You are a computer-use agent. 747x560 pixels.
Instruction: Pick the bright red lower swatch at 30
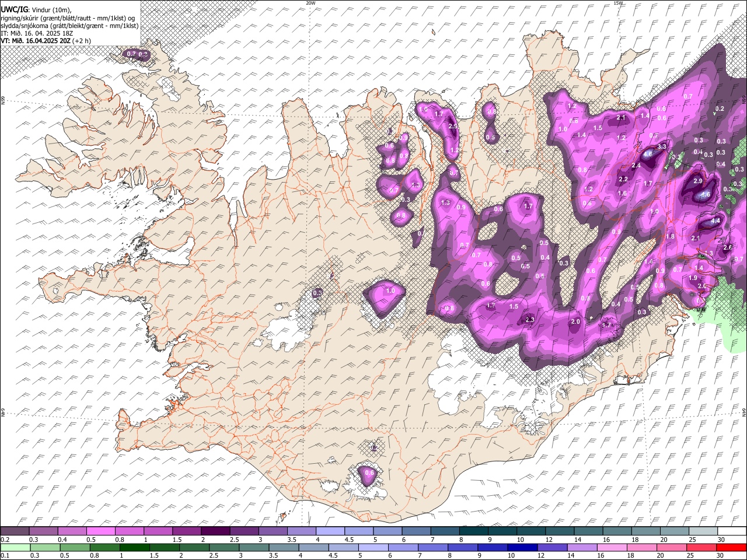point(731,547)
